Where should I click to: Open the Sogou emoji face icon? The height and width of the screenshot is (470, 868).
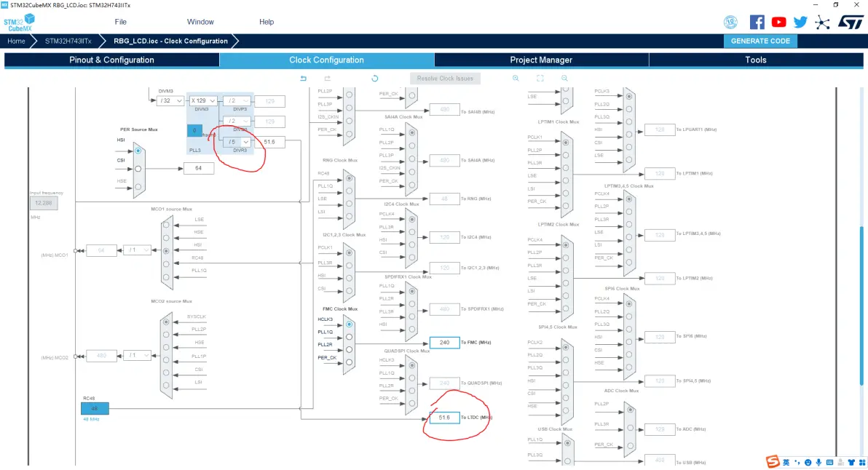(808, 462)
